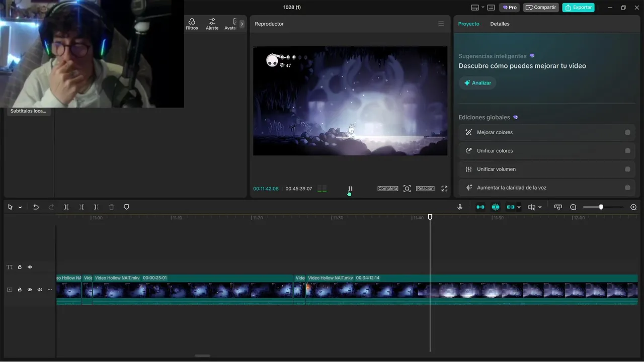Switch to the Detalles tab
Image resolution: width=644 pixels, height=362 pixels.
pyautogui.click(x=500, y=24)
